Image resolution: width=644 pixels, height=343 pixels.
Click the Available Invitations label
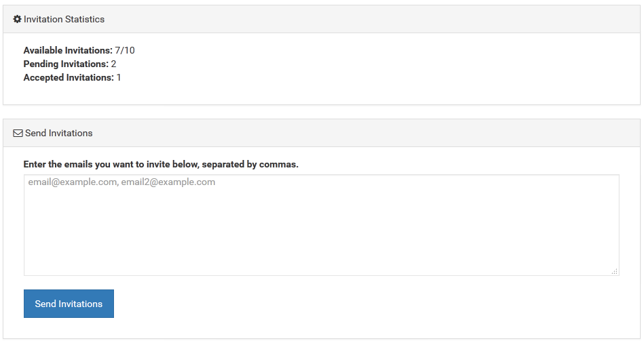(x=68, y=50)
